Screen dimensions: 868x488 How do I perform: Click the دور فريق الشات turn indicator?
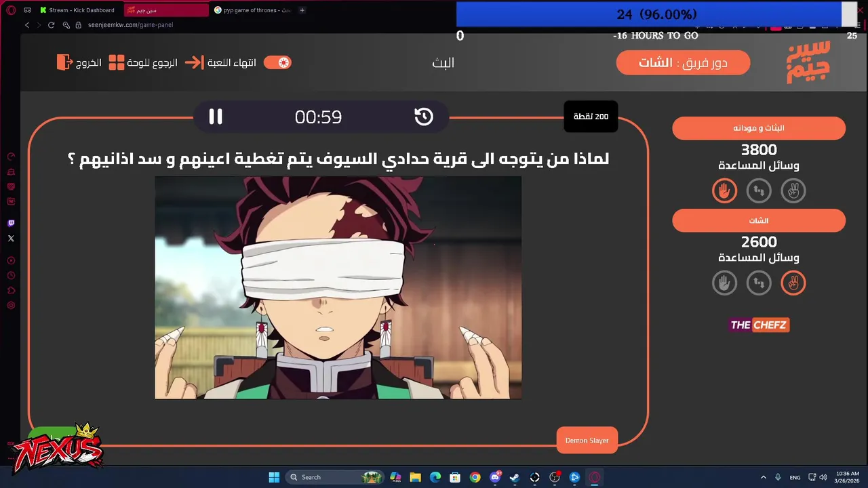683,62
